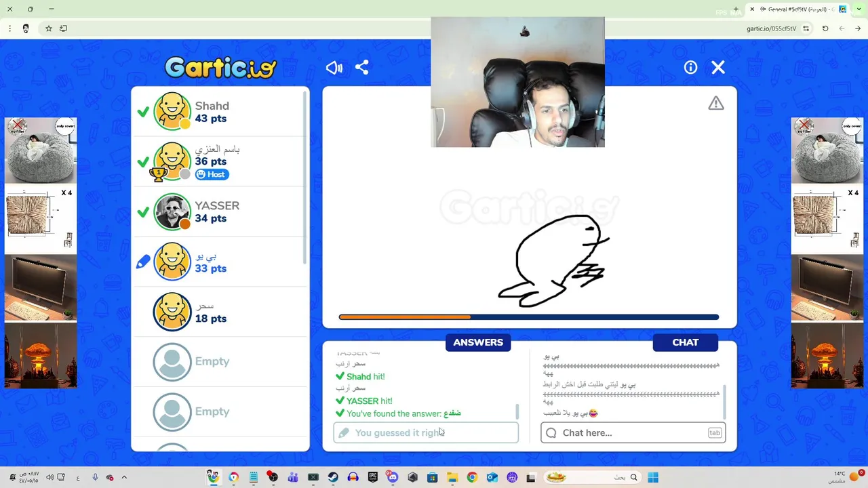
Task: Open the left mushroom cloud lamp ad
Action: (x=41, y=356)
